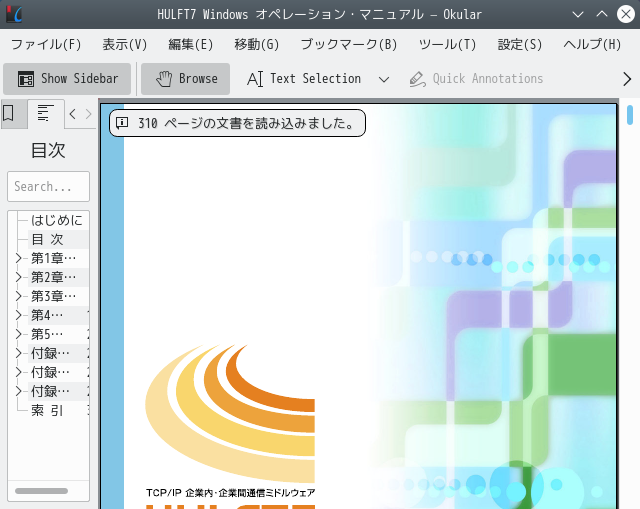Click the 310 pages loaded notification message

(237, 123)
